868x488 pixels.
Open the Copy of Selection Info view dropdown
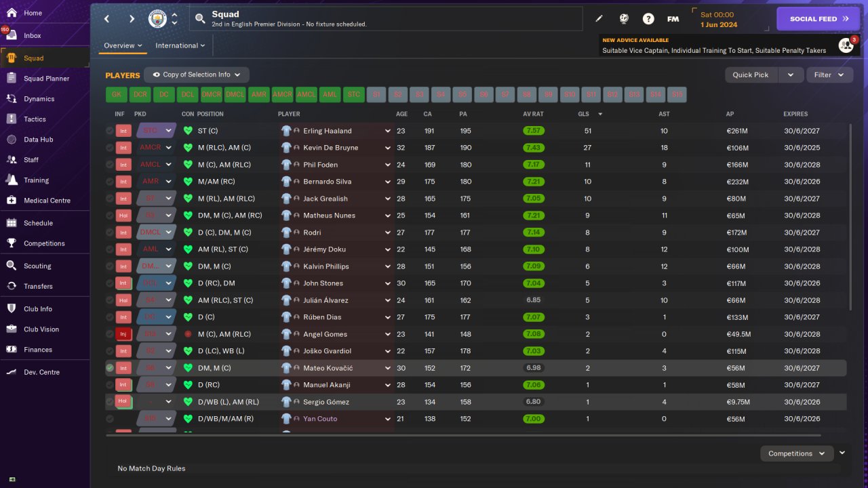(197, 75)
